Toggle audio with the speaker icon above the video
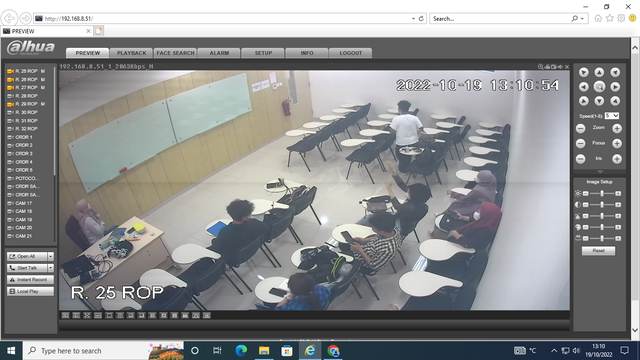The image size is (640, 360). pos(560,67)
